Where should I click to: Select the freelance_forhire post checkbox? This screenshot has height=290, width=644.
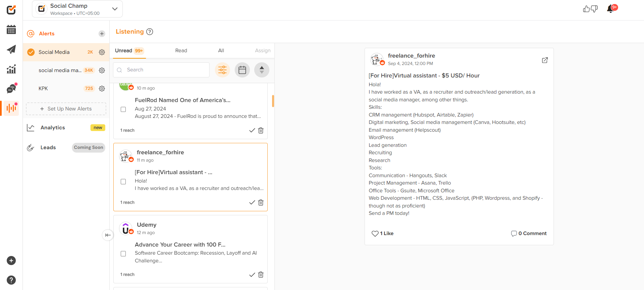(123, 182)
